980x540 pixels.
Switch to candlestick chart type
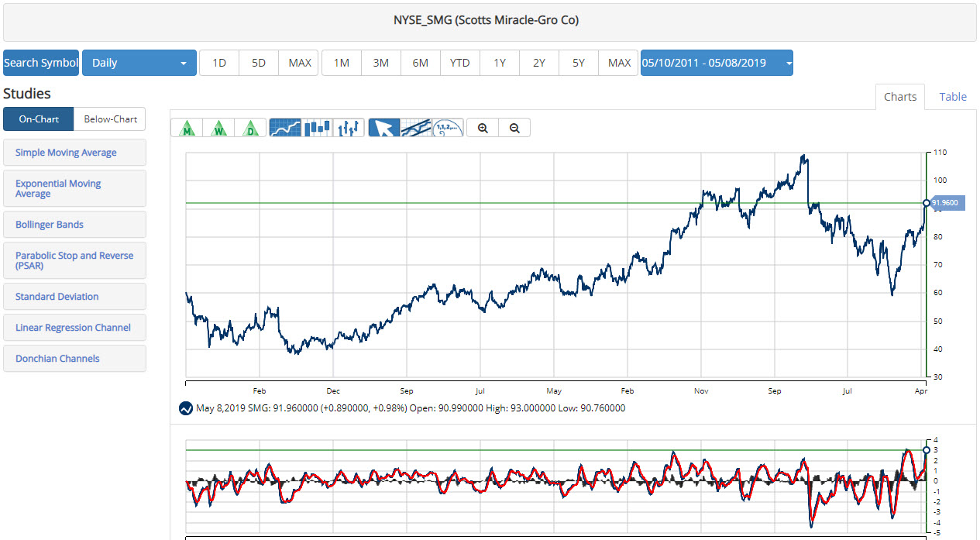[317, 128]
